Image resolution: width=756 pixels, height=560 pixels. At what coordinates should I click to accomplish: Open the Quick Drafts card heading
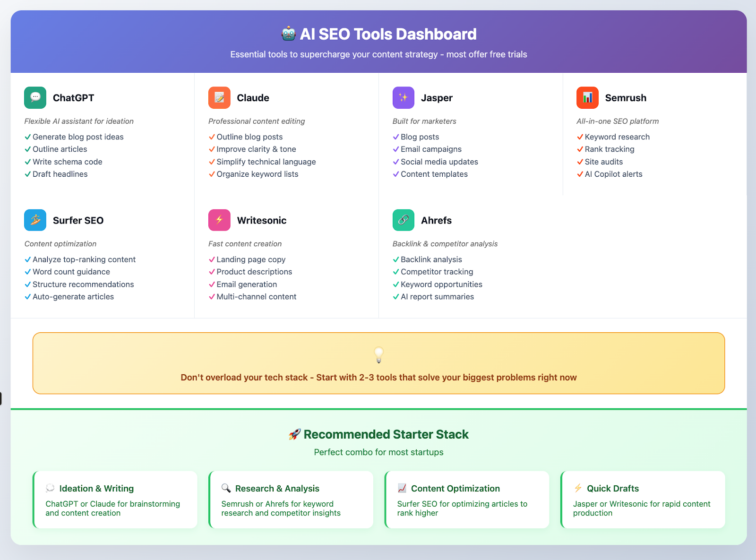(x=613, y=489)
